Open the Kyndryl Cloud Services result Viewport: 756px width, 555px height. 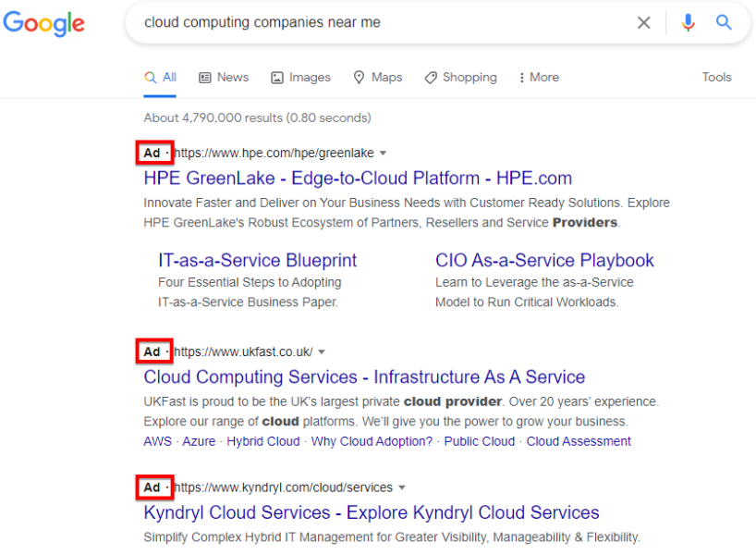click(368, 512)
